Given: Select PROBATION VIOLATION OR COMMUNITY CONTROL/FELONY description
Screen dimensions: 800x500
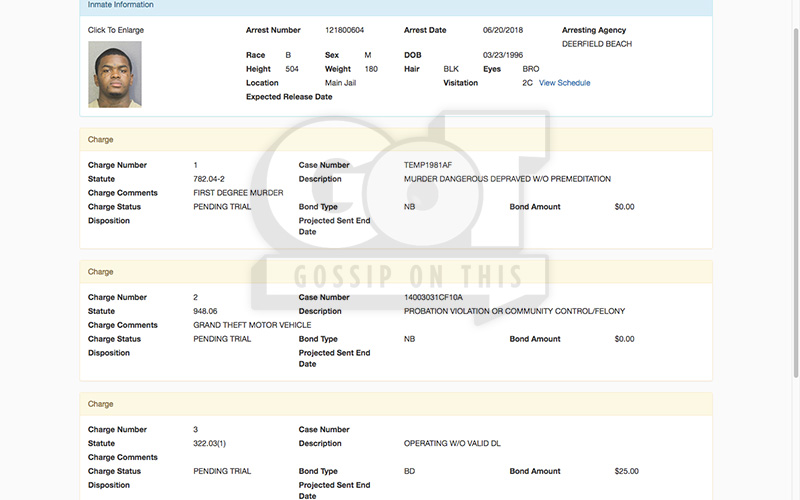Looking at the screenshot, I should (x=514, y=311).
